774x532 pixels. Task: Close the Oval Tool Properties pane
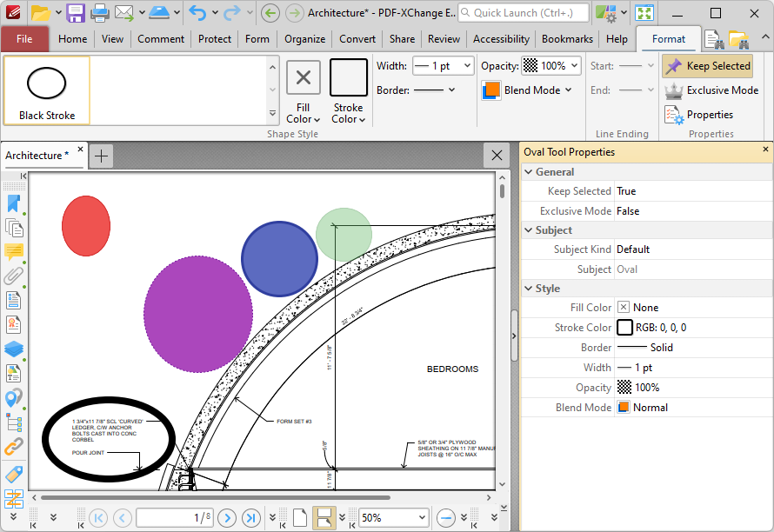[765, 149]
